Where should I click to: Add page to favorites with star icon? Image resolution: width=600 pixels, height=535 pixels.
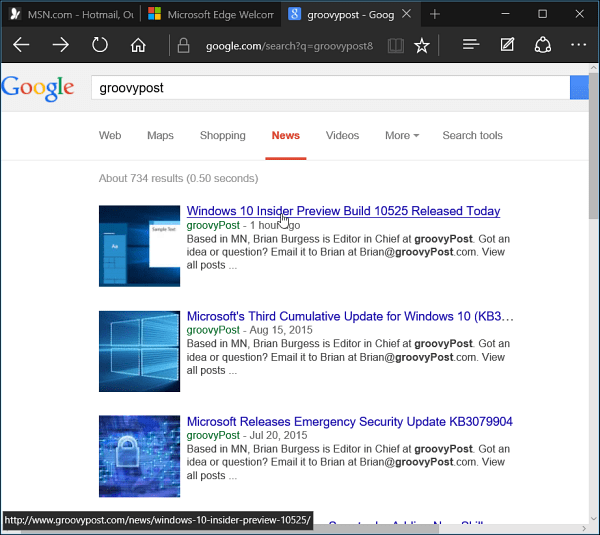point(422,46)
